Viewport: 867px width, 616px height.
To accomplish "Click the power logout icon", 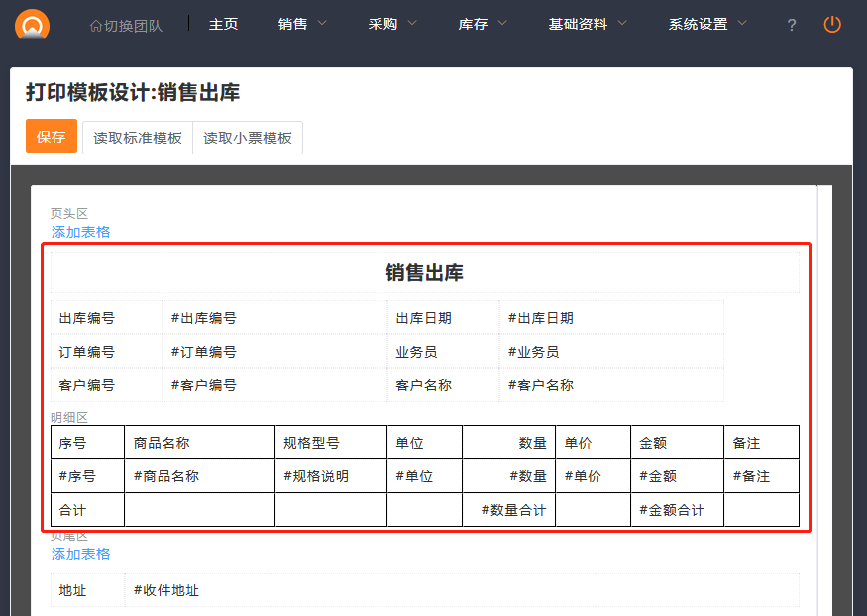I will coord(832,24).
